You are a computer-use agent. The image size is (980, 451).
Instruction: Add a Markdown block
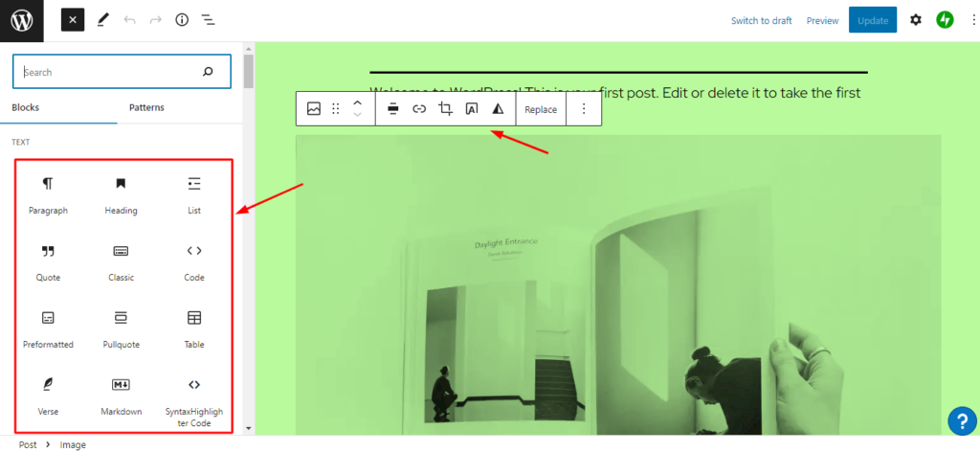coord(122,396)
